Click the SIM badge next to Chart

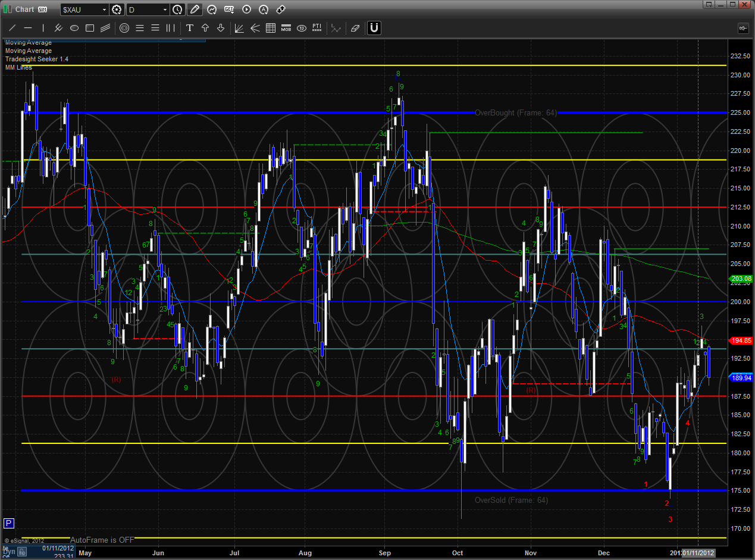tap(42, 10)
